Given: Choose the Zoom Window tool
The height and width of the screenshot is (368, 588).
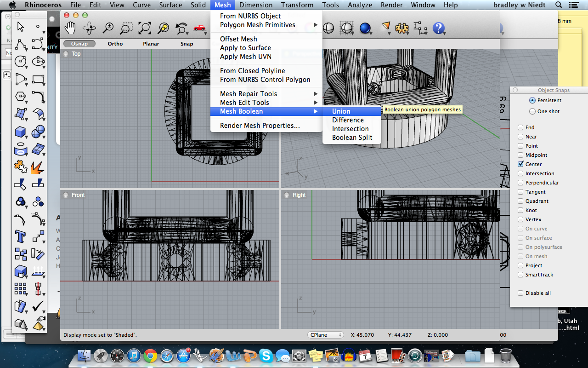Looking at the screenshot, I should (126, 29).
